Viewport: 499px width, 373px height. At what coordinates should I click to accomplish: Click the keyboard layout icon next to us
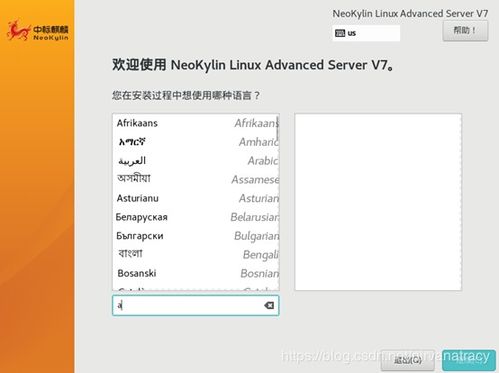(340, 33)
